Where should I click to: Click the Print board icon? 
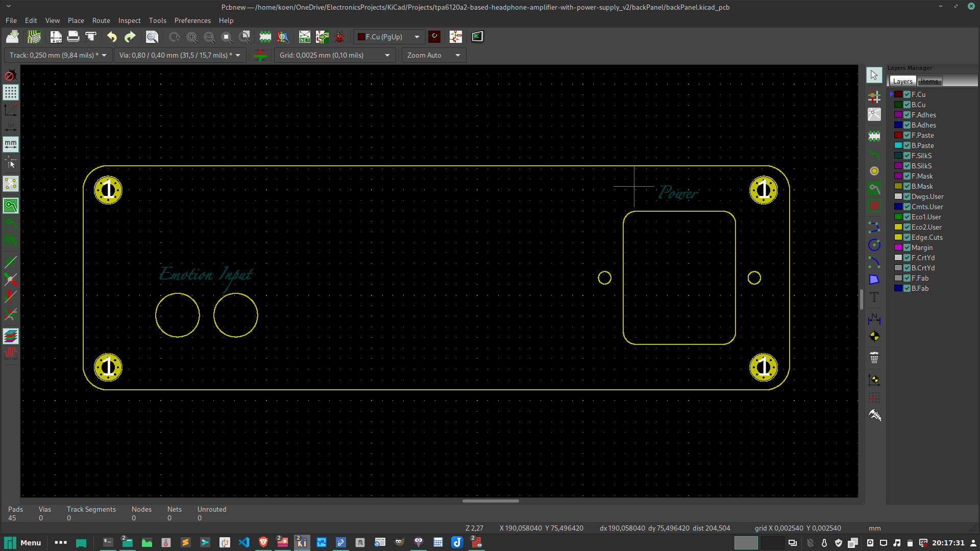73,37
